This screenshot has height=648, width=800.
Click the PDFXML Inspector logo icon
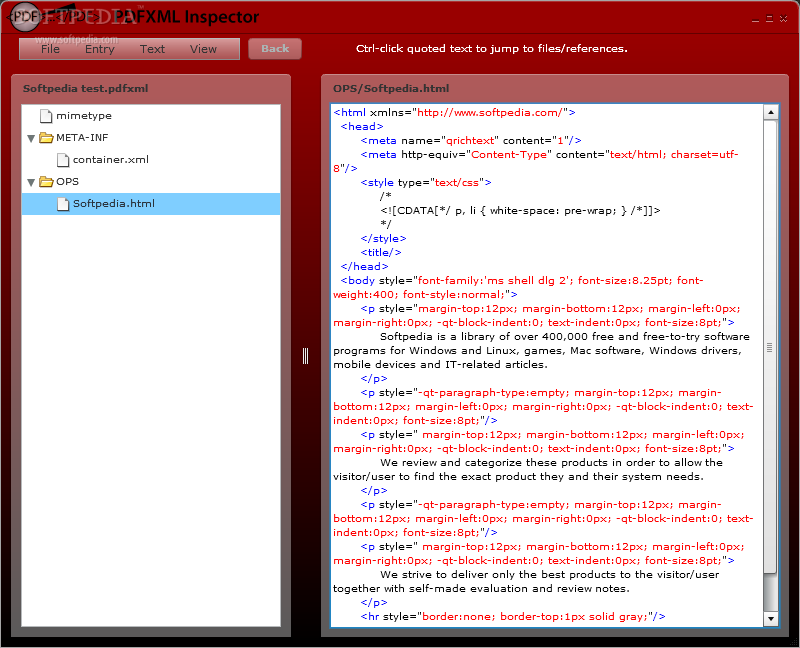click(26, 16)
